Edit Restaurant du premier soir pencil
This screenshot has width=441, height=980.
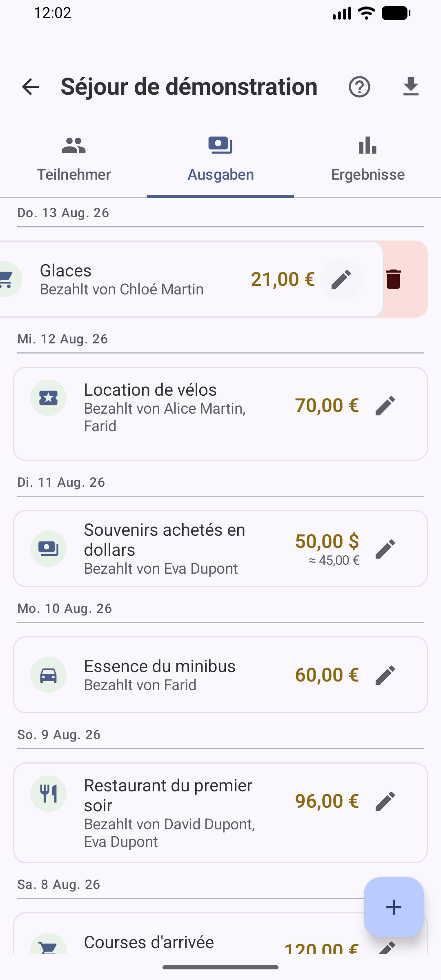click(385, 801)
